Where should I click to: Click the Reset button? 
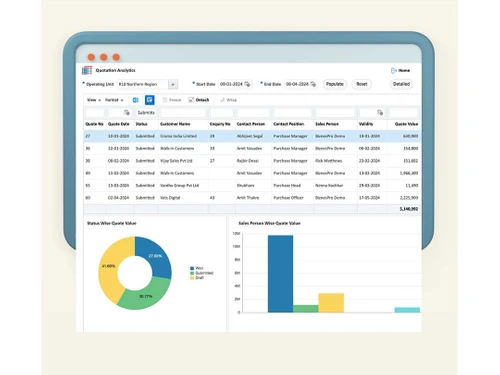coord(362,84)
